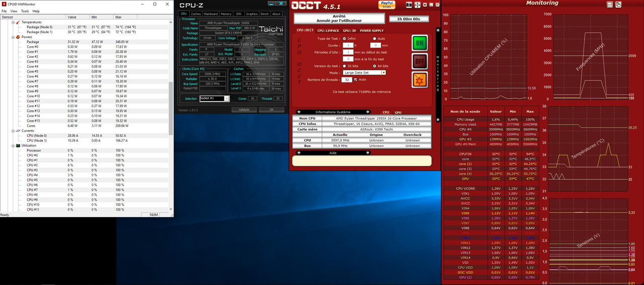Collapse Temperatures node in HWMonitor

(13, 22)
